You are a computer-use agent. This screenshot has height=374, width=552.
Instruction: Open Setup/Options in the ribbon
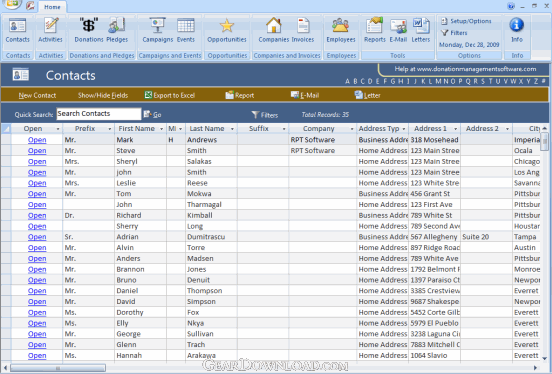[x=466, y=21]
